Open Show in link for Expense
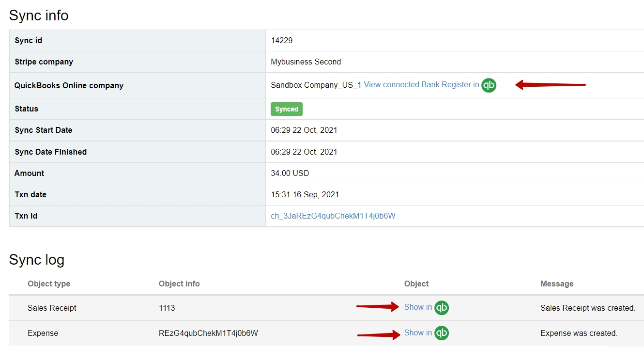This screenshot has width=644, height=348. [x=418, y=333]
